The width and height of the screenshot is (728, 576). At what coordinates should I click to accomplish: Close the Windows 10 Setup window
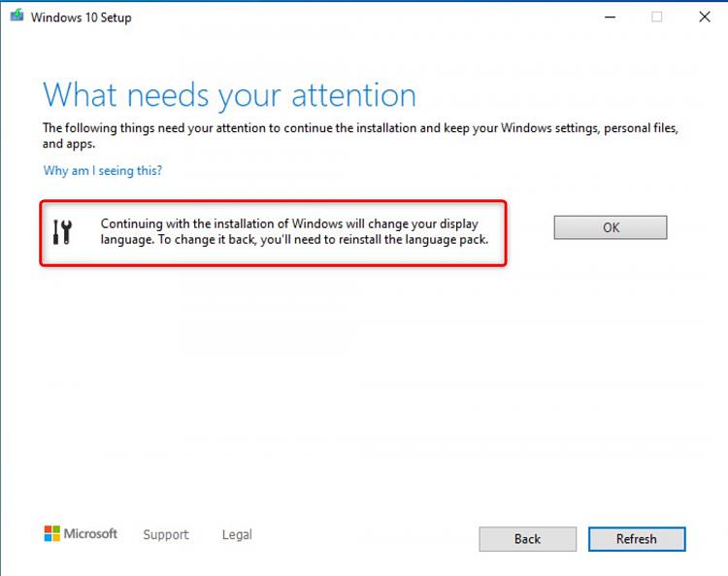[705, 17]
